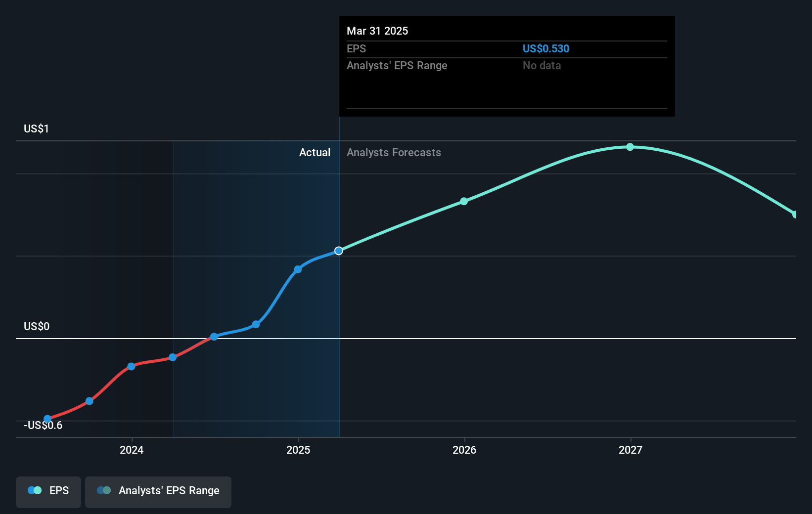812x514 pixels.
Task: Click the -US$0.6 y-axis label
Action: coord(43,426)
